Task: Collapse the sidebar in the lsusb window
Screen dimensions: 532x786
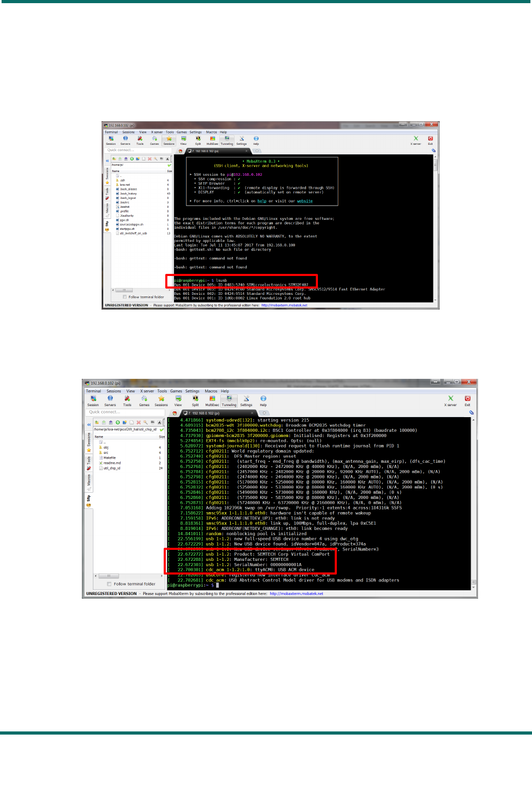Action: pyautogui.click(x=107, y=161)
